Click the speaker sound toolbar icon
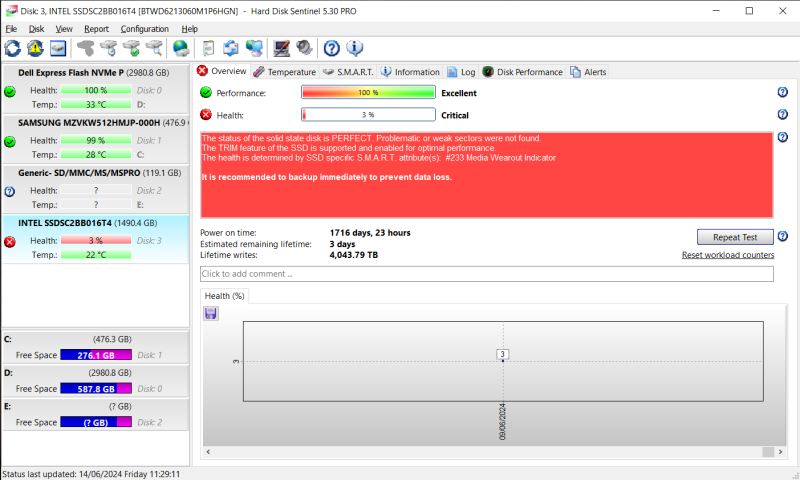The width and height of the screenshot is (800, 480). pyautogui.click(x=305, y=48)
